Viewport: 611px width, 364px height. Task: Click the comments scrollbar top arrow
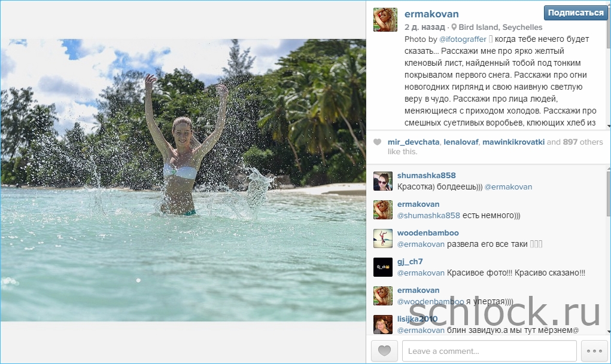click(x=609, y=169)
